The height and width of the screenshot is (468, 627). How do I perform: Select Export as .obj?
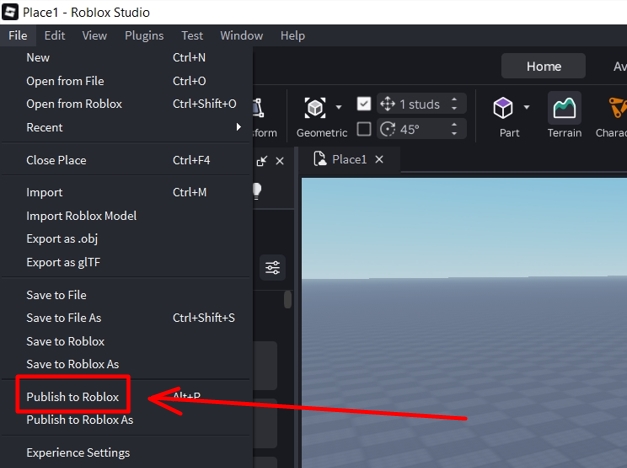126,239
